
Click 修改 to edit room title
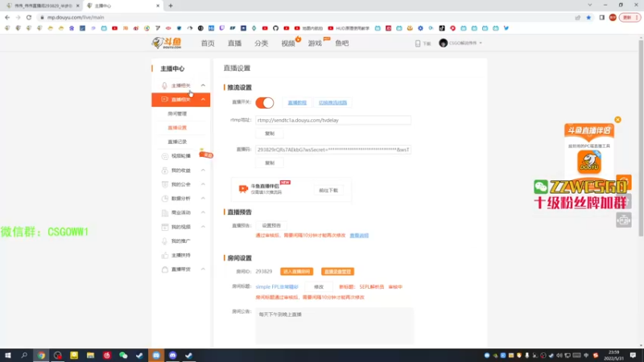(x=319, y=287)
